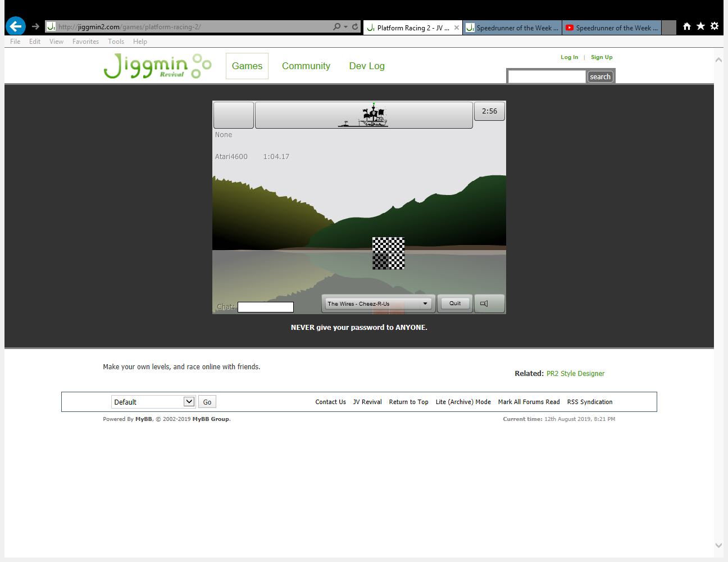Screen dimensions: 728x562
Task: Open PR2 Style Designer link
Action: pyautogui.click(x=575, y=373)
